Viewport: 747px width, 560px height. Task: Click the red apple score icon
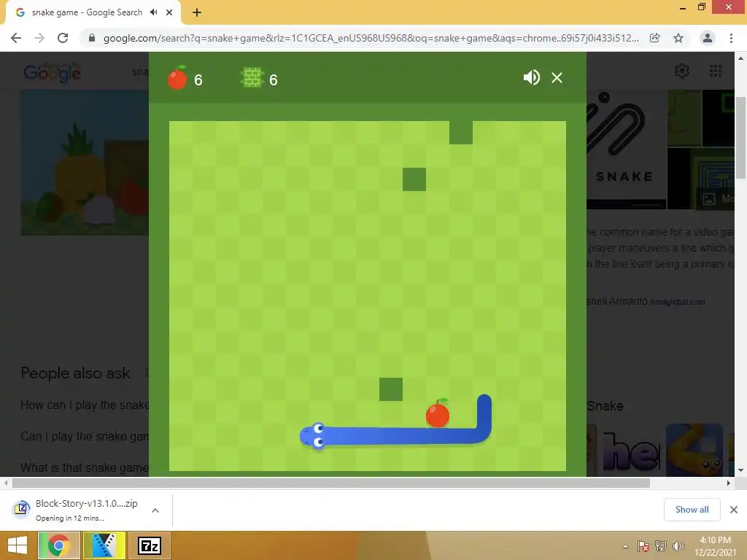tap(177, 77)
